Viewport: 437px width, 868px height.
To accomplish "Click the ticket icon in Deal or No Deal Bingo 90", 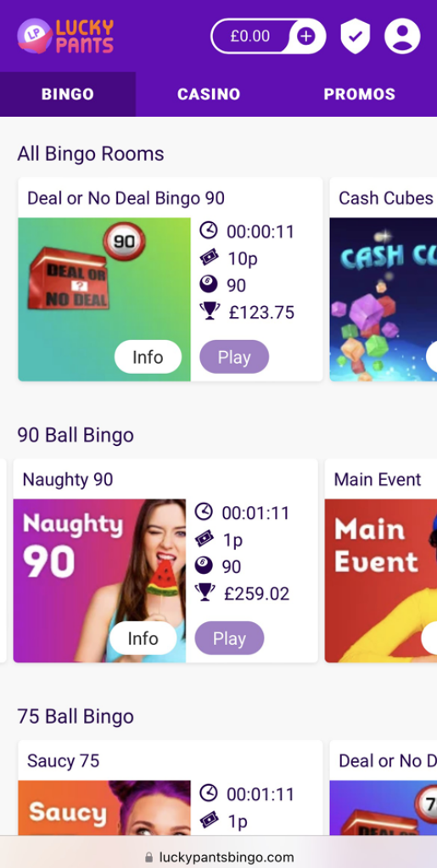I will [x=209, y=257].
